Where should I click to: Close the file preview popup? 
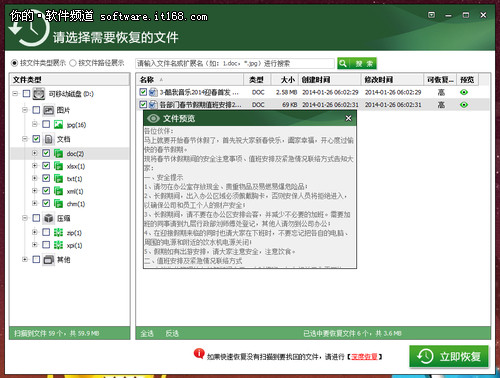tap(348, 118)
